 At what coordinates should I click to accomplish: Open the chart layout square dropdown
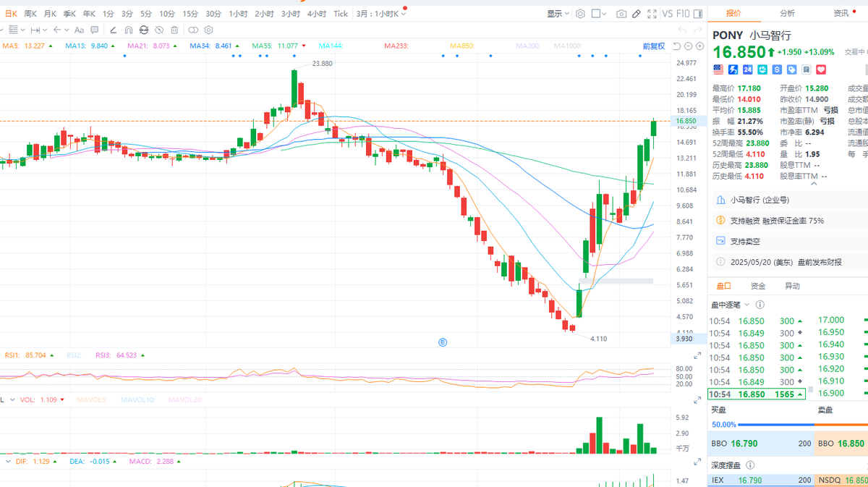pyautogui.click(x=599, y=14)
